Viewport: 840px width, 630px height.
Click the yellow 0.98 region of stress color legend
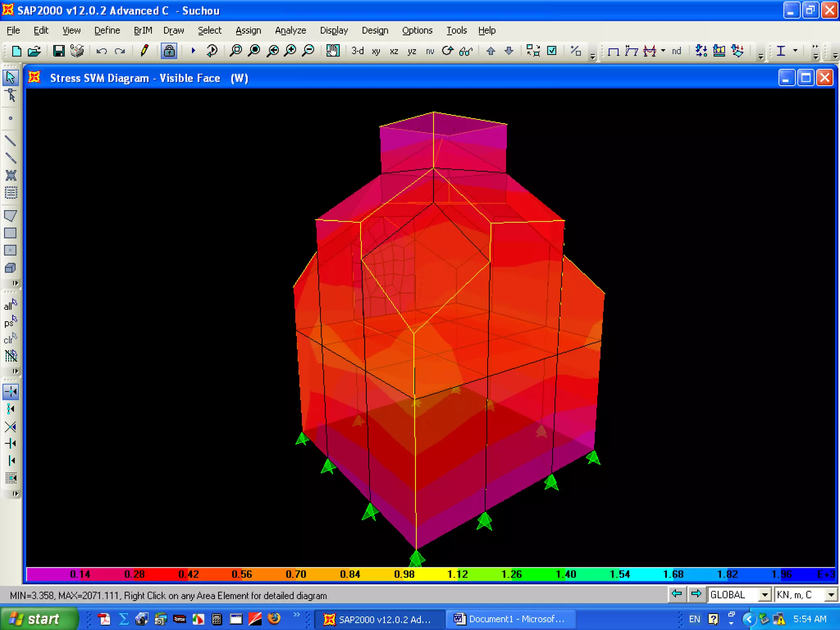point(404,574)
